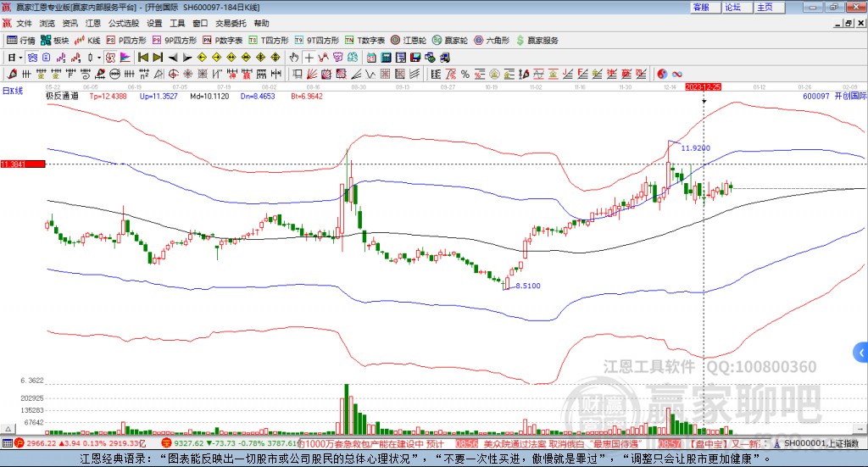The width and height of the screenshot is (868, 467).
Task: Open the 交易委托 menu
Action: tap(231, 23)
